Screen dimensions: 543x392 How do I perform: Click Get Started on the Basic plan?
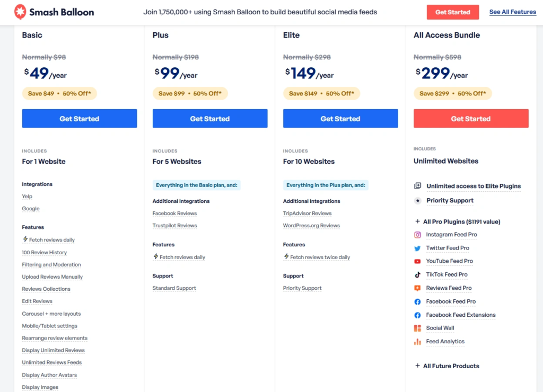79,118
